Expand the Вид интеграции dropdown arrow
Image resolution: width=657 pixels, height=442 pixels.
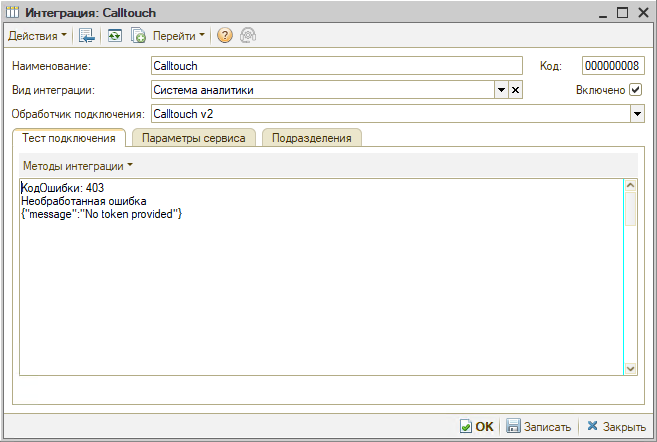[501, 90]
